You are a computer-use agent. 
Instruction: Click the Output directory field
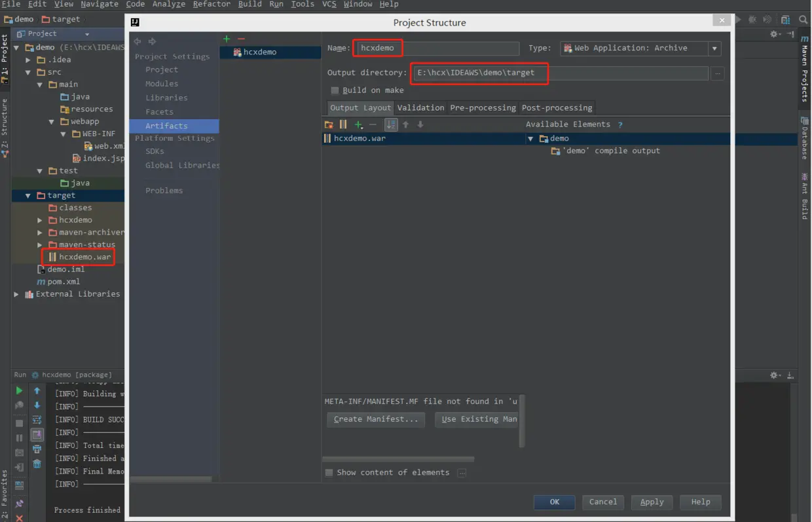[x=560, y=73]
